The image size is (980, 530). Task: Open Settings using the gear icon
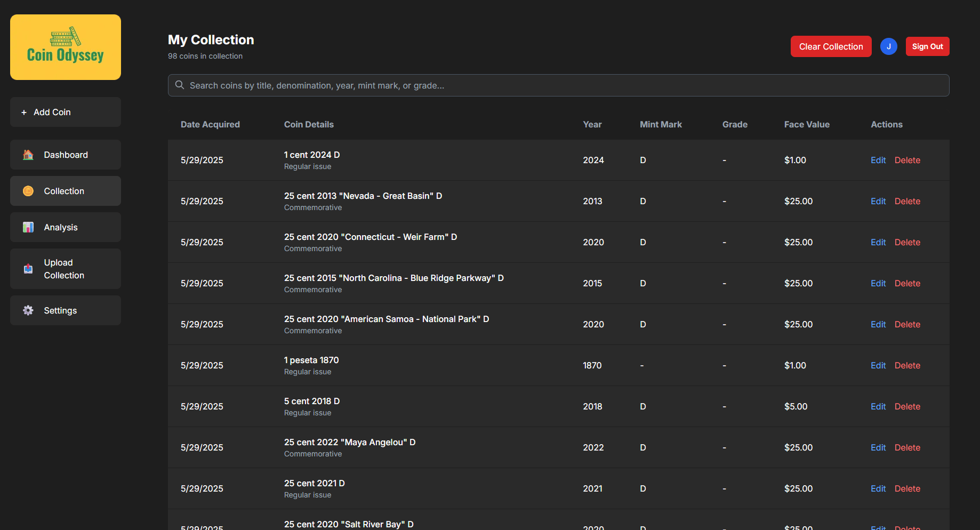[x=27, y=310]
